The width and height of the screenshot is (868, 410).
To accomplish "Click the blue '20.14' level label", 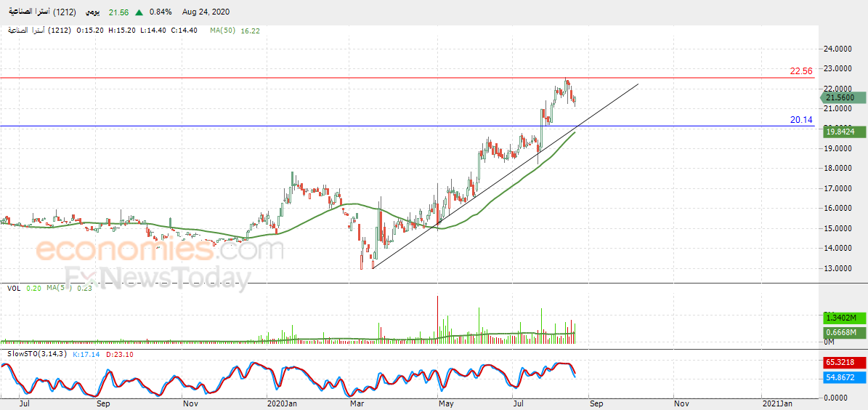I will point(801,119).
